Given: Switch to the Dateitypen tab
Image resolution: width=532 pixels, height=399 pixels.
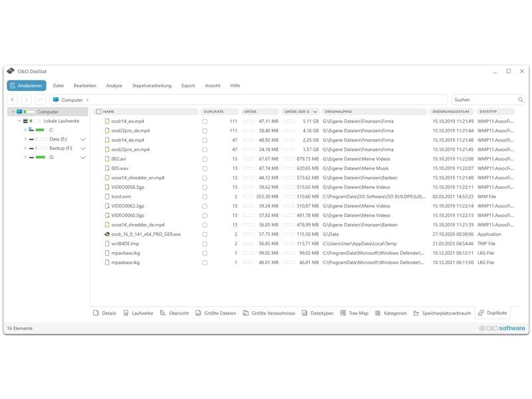Looking at the screenshot, I should (318, 313).
